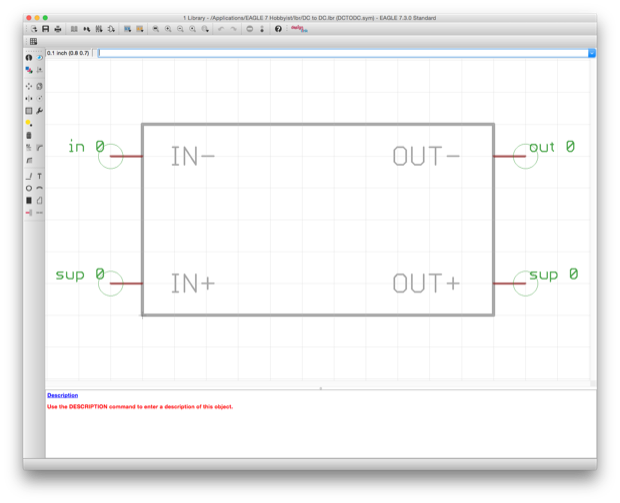
Task: Save the library with the floppy icon
Action: pyautogui.click(x=46, y=29)
